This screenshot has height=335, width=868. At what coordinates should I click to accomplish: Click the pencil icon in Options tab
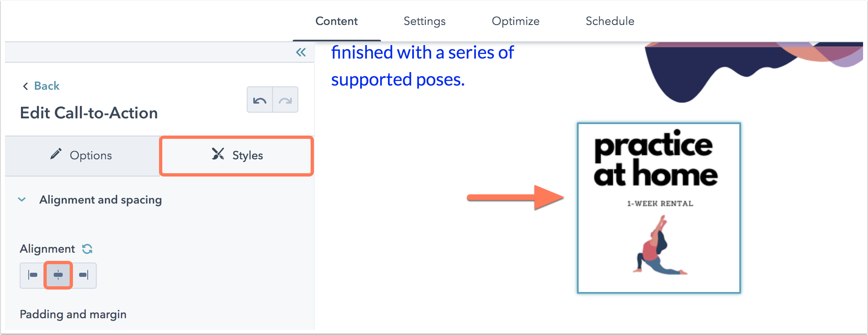pyautogui.click(x=56, y=154)
